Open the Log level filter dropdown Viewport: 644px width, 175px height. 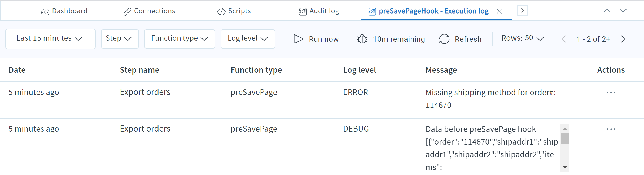tap(248, 39)
